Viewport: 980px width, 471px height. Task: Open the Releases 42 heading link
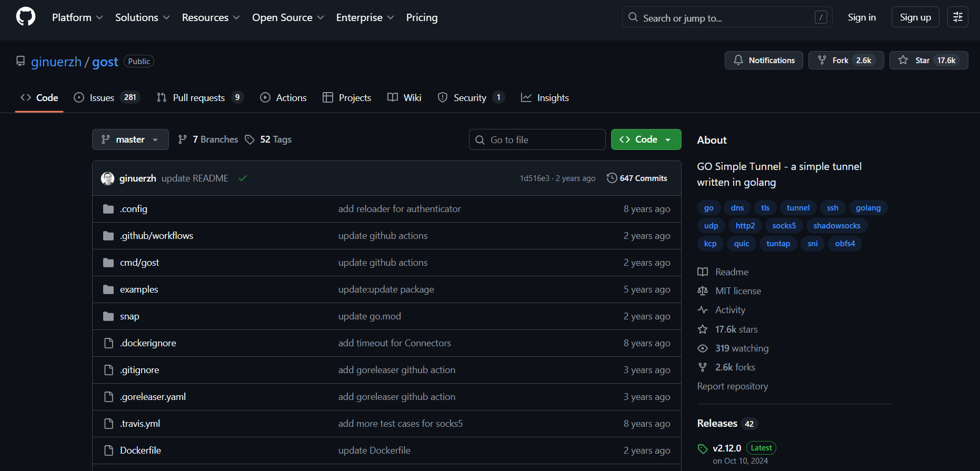[x=727, y=424]
